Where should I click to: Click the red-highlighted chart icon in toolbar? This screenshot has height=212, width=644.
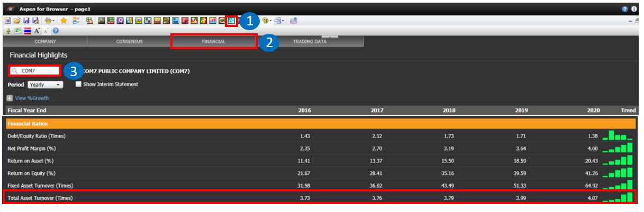[231, 21]
